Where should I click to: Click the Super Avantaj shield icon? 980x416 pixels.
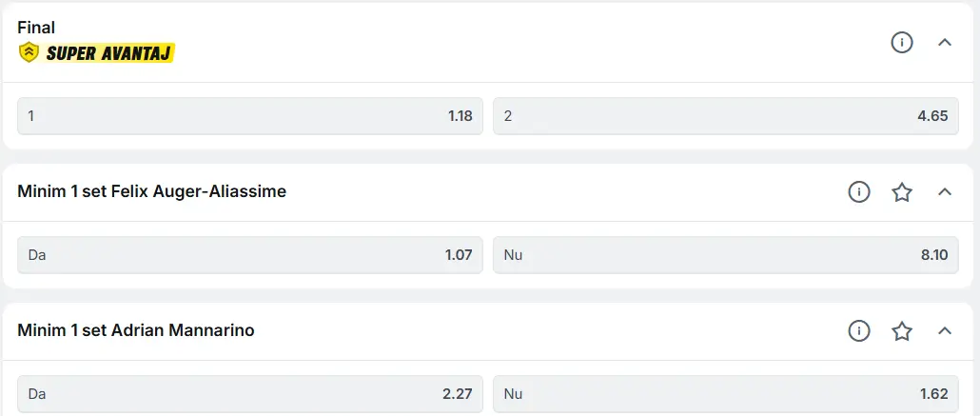click(28, 52)
